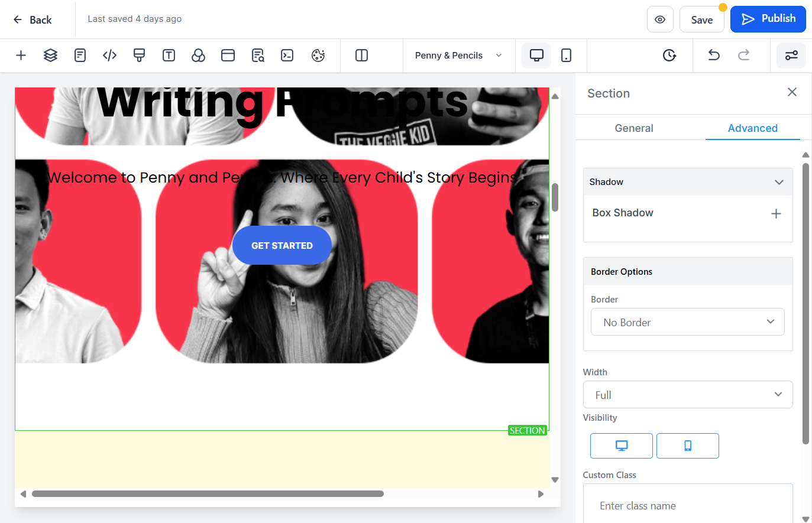Open version history clock icon

click(x=669, y=56)
